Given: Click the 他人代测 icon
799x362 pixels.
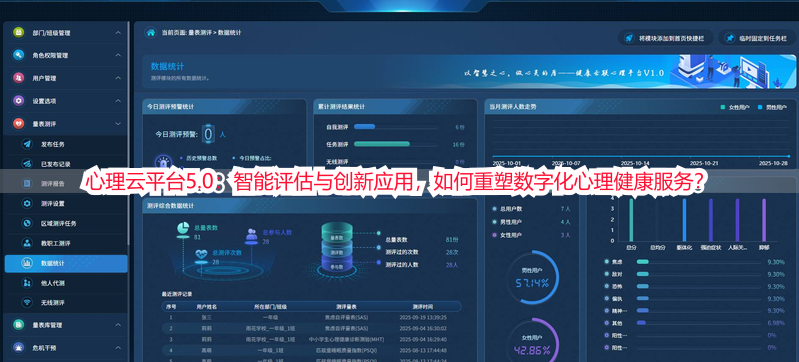Looking at the screenshot, I should [x=27, y=283].
